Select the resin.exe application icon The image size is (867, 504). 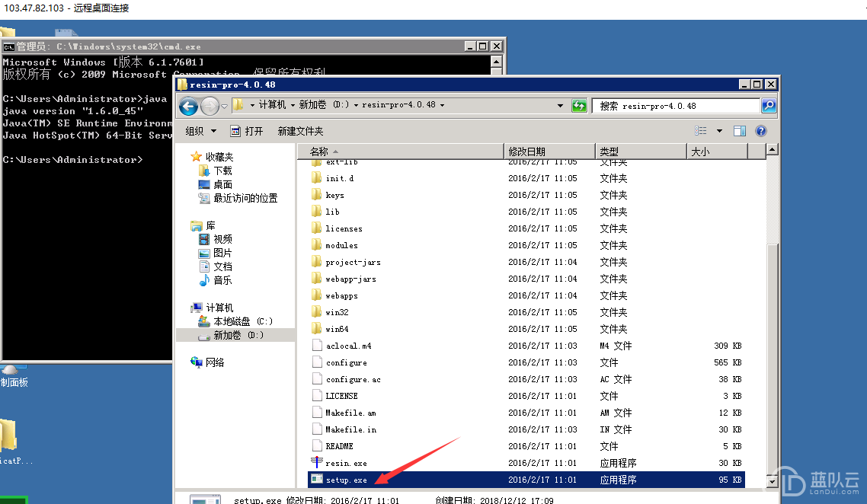tap(317, 463)
